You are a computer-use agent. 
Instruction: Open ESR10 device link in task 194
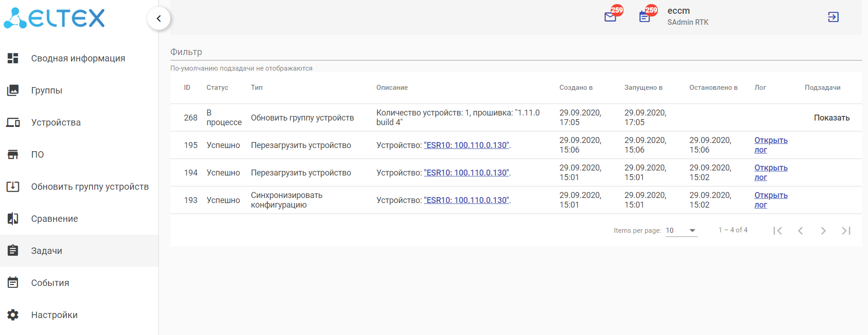click(466, 173)
